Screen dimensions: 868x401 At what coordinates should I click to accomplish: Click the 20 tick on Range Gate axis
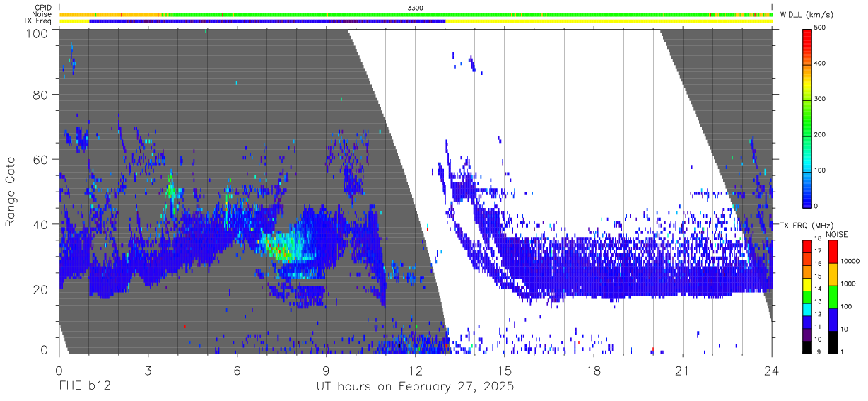click(x=41, y=289)
